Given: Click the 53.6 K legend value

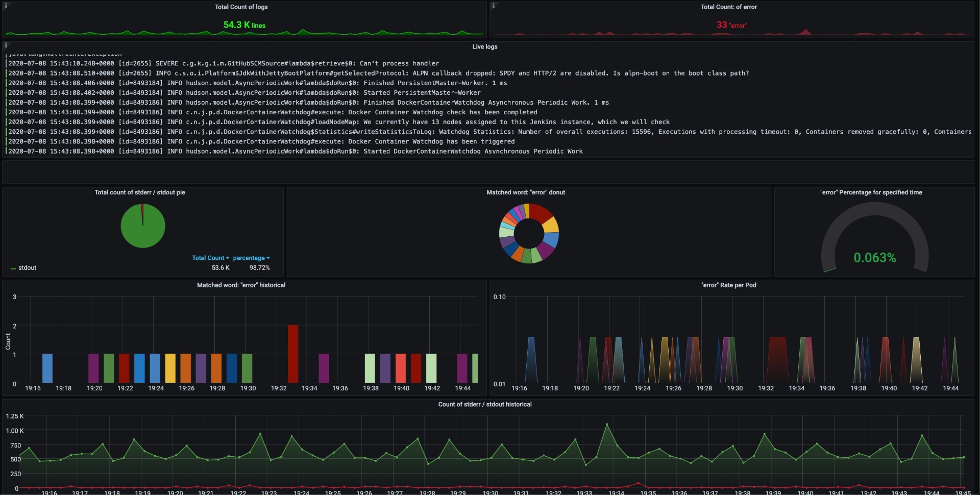Looking at the screenshot, I should click(220, 268).
